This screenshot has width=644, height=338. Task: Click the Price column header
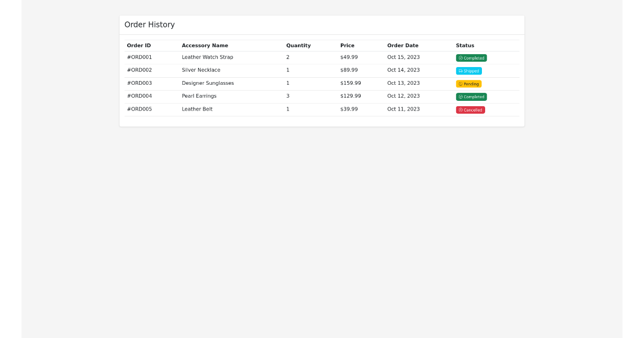347,45
